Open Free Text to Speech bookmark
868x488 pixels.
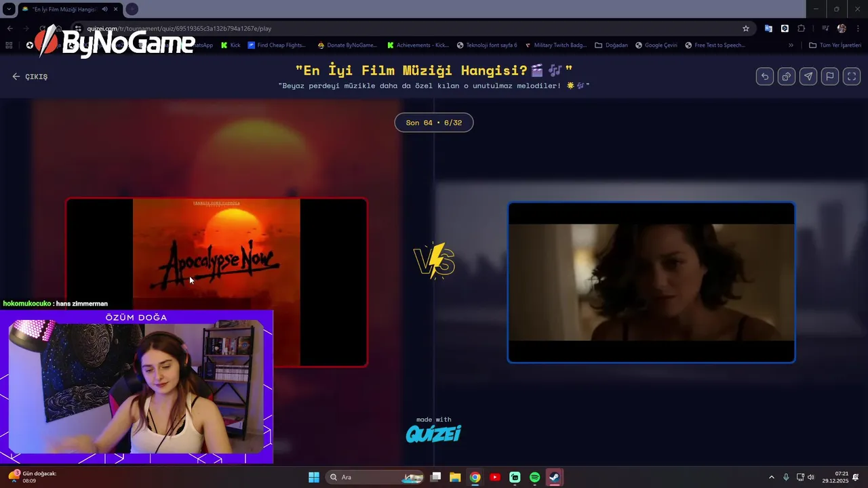point(715,45)
